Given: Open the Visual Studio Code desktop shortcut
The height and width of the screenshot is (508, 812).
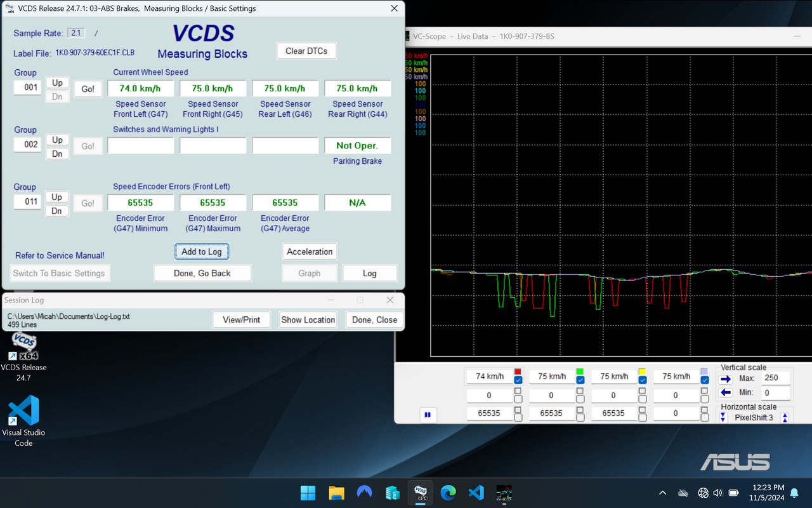Looking at the screenshot, I should pyautogui.click(x=23, y=421).
